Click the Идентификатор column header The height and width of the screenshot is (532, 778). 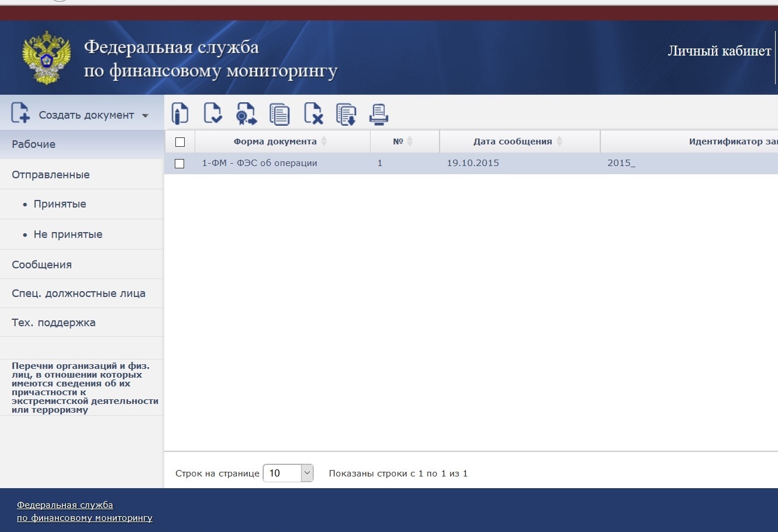click(x=690, y=141)
